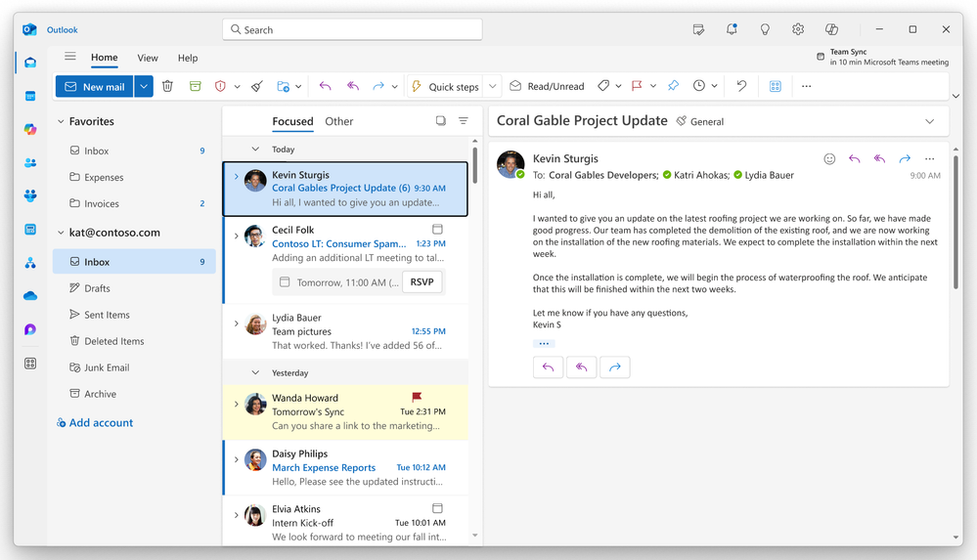Click the Quick steps button
The height and width of the screenshot is (560, 977).
point(446,87)
